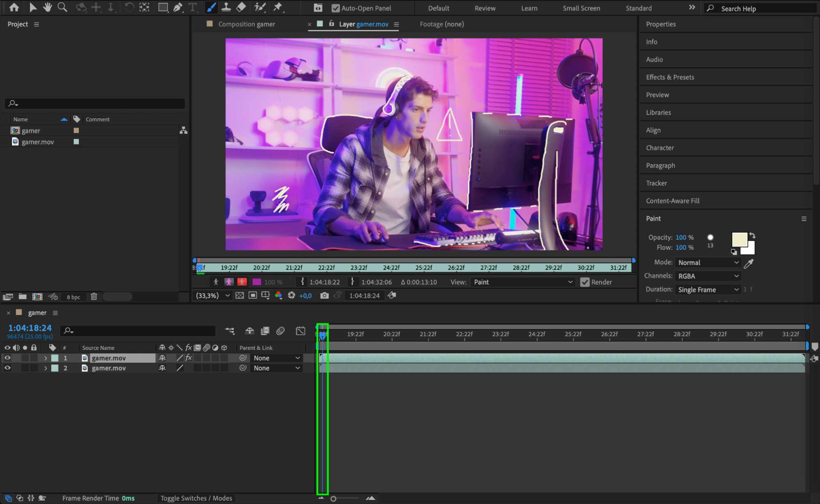Click the paint eyedropper icon

point(748,263)
